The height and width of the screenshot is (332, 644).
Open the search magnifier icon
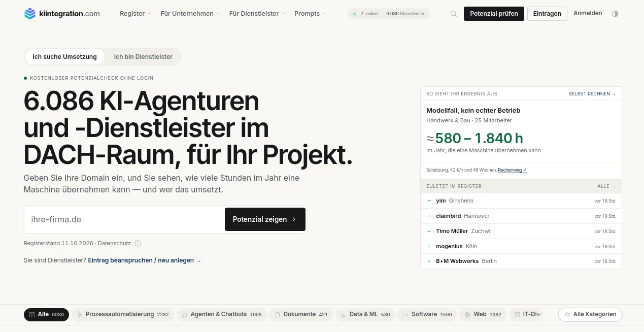[x=454, y=14]
